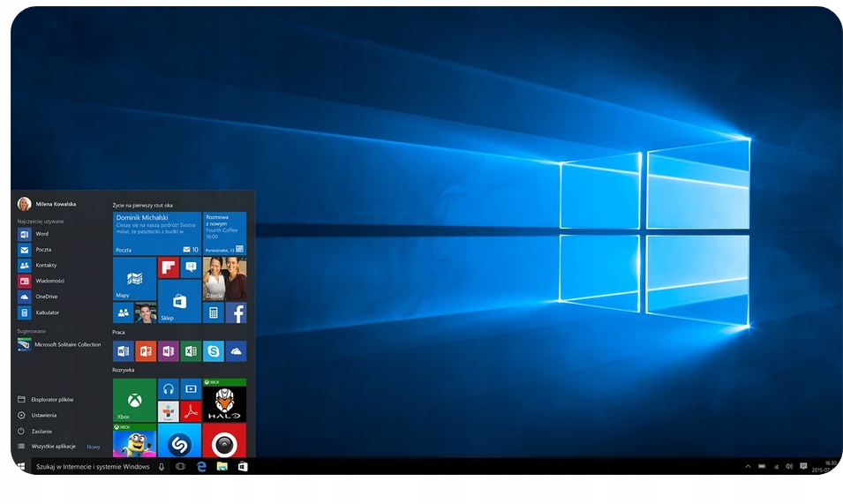Screen dimensions: 843x504
Task: Open the Zasilanie power options
Action: (x=35, y=432)
